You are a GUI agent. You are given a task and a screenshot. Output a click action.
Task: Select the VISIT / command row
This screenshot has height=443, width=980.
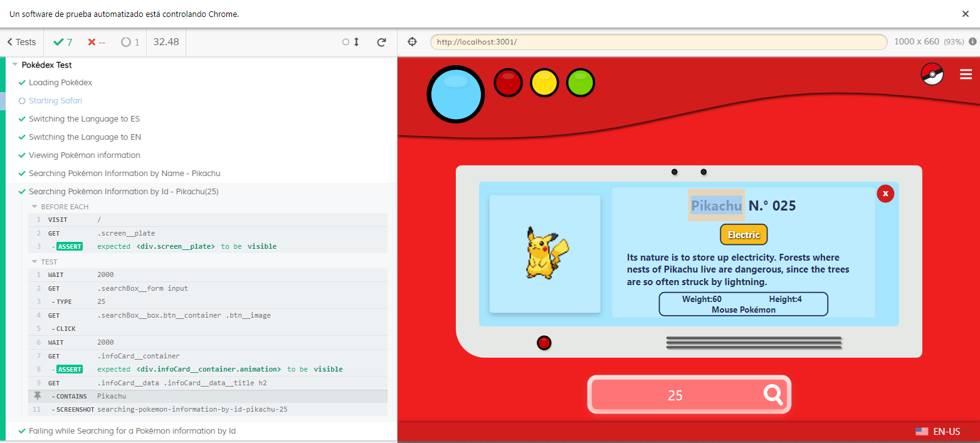[208, 220]
